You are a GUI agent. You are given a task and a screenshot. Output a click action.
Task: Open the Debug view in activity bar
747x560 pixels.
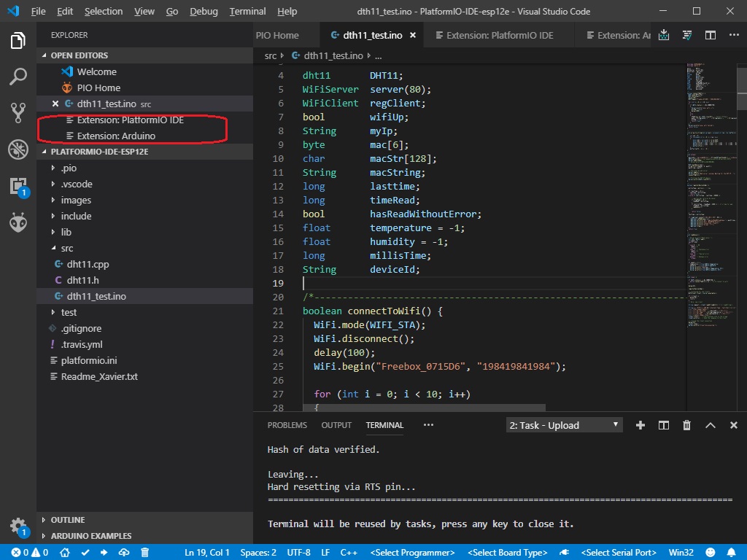[18, 149]
